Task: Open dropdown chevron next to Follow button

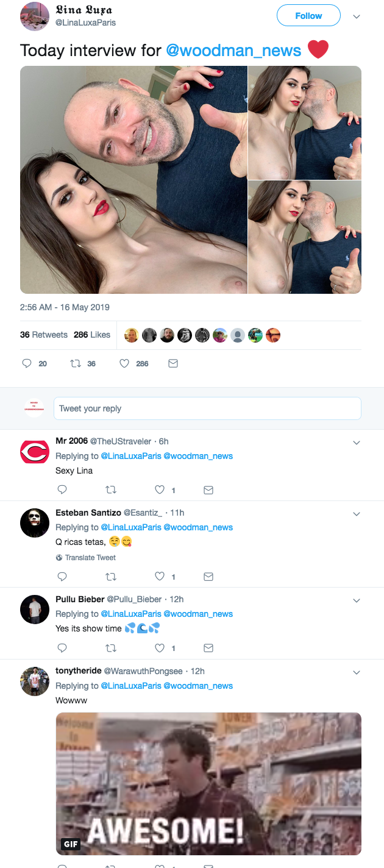Action: click(357, 16)
